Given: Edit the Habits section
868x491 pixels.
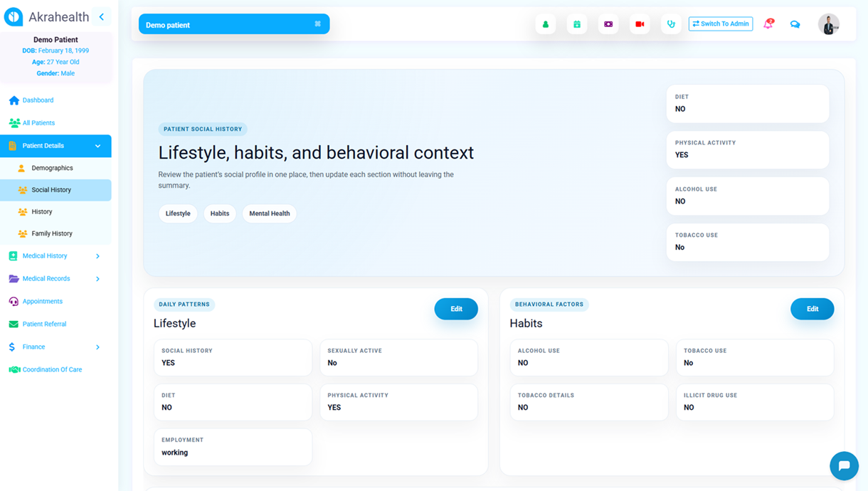Looking at the screenshot, I should [813, 309].
